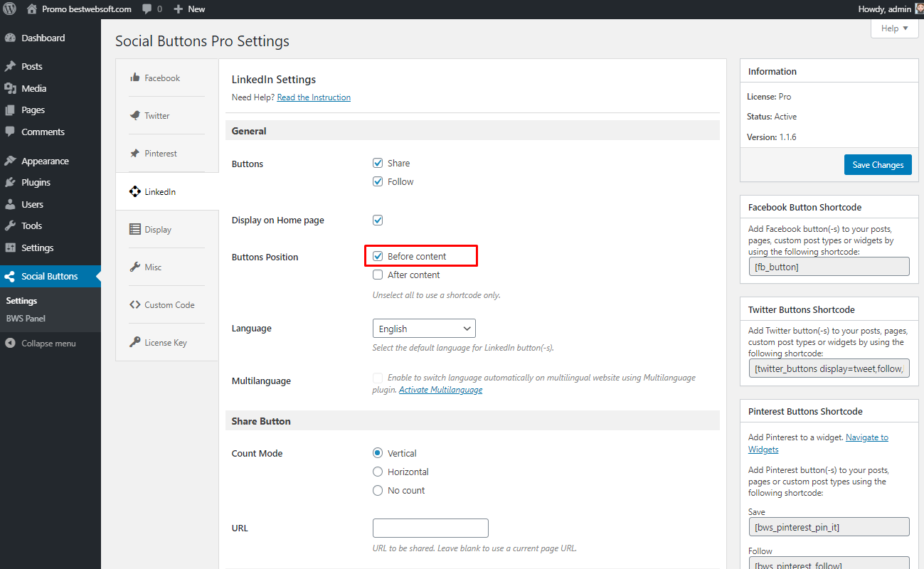
Task: Open the Read the Instruction link
Action: [314, 97]
